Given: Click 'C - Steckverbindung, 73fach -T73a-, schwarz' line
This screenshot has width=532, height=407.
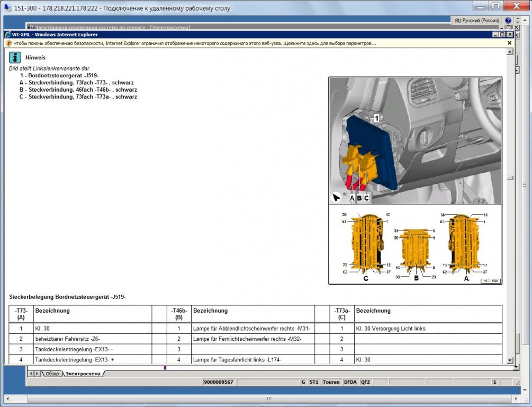Looking at the screenshot, I should [78, 97].
